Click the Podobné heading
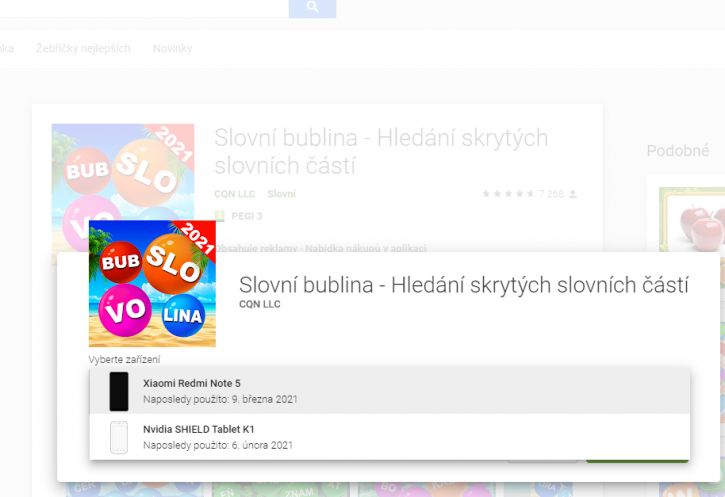The image size is (725, 497). [677, 151]
